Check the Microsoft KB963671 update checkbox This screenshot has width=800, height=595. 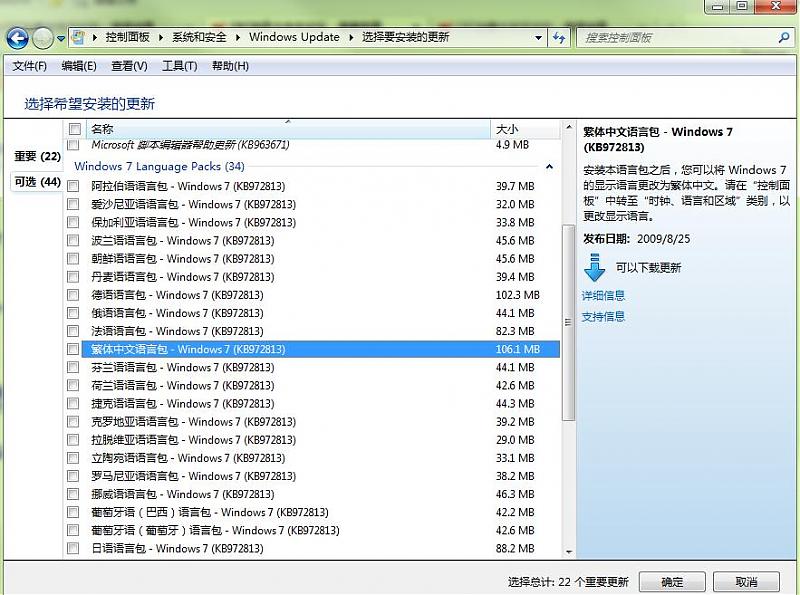pos(73,144)
